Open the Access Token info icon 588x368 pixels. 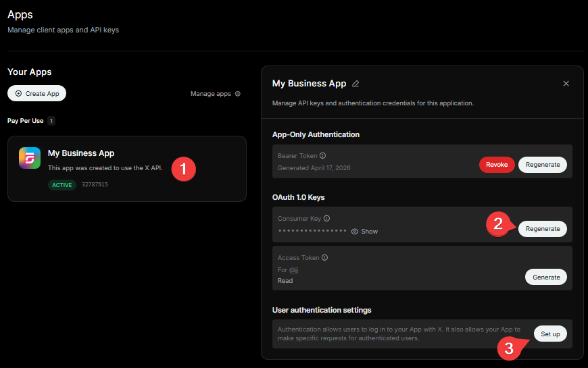(x=324, y=258)
